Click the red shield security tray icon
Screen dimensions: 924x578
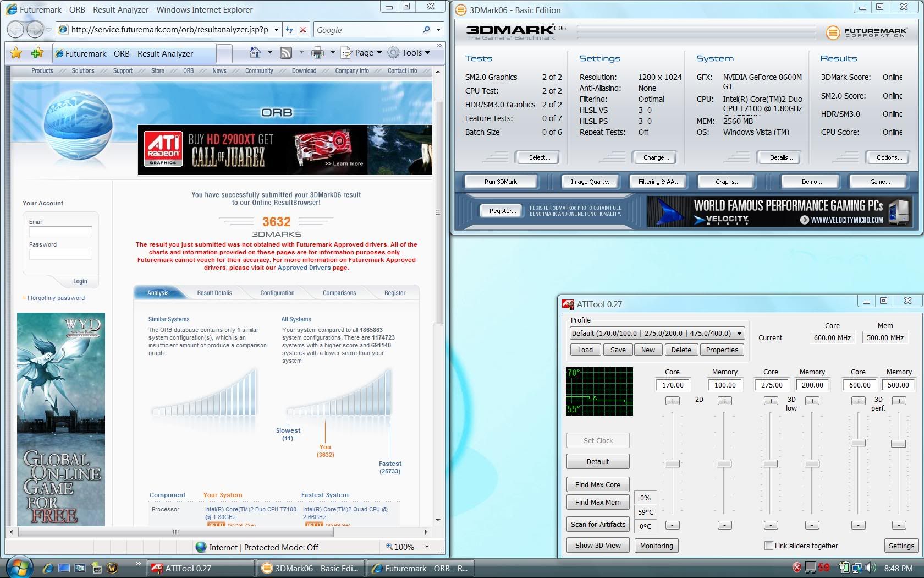pos(796,568)
